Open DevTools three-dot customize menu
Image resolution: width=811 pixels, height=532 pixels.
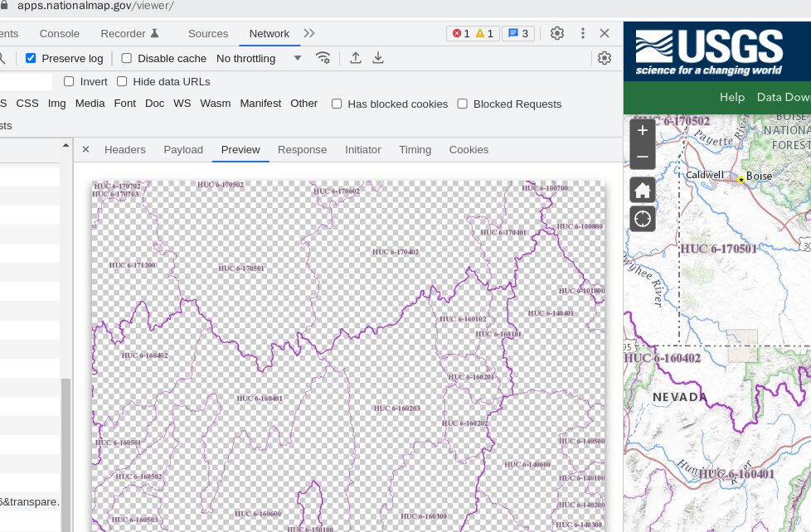[x=582, y=33]
